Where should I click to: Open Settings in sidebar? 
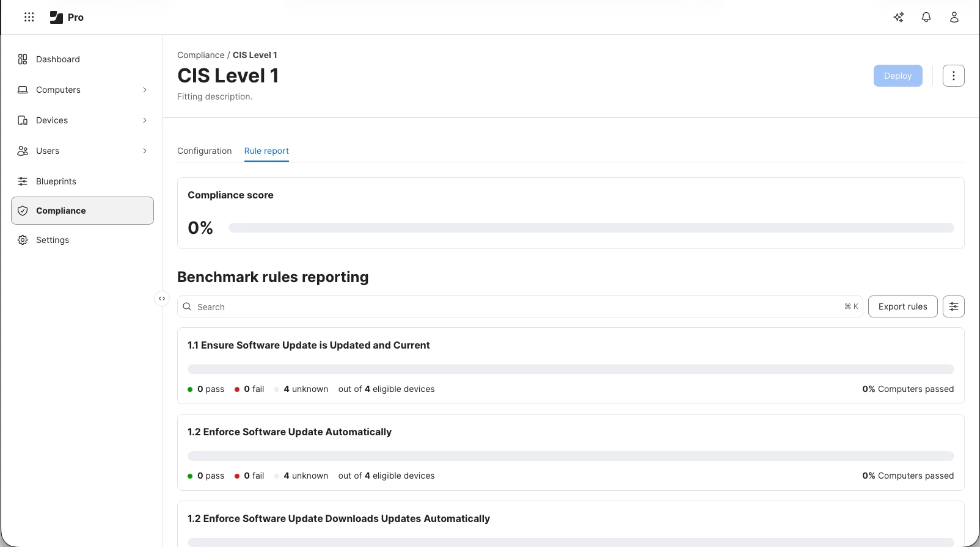coord(82,240)
